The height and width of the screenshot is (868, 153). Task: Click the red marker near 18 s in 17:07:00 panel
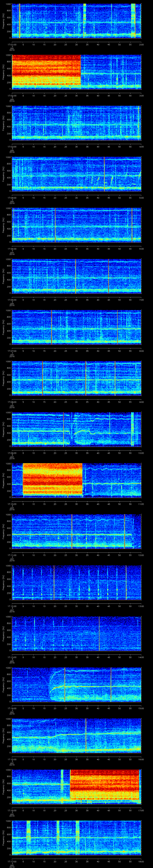(x=51, y=327)
